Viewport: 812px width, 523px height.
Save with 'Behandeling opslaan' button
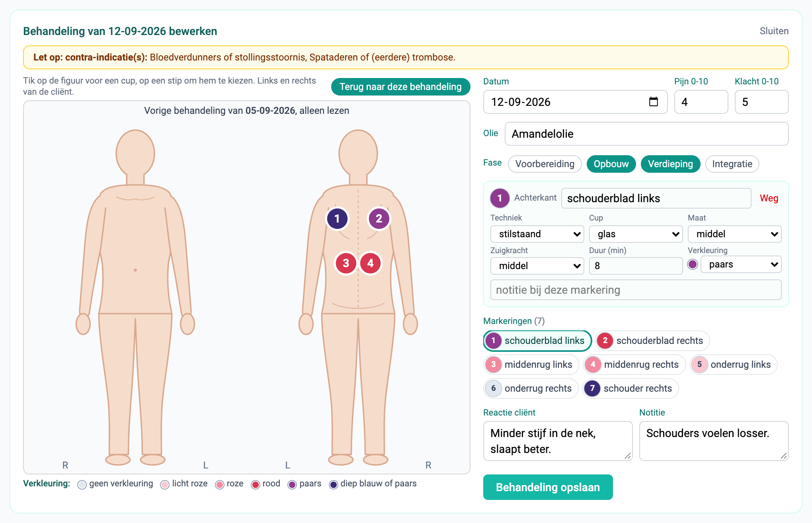coord(548,487)
